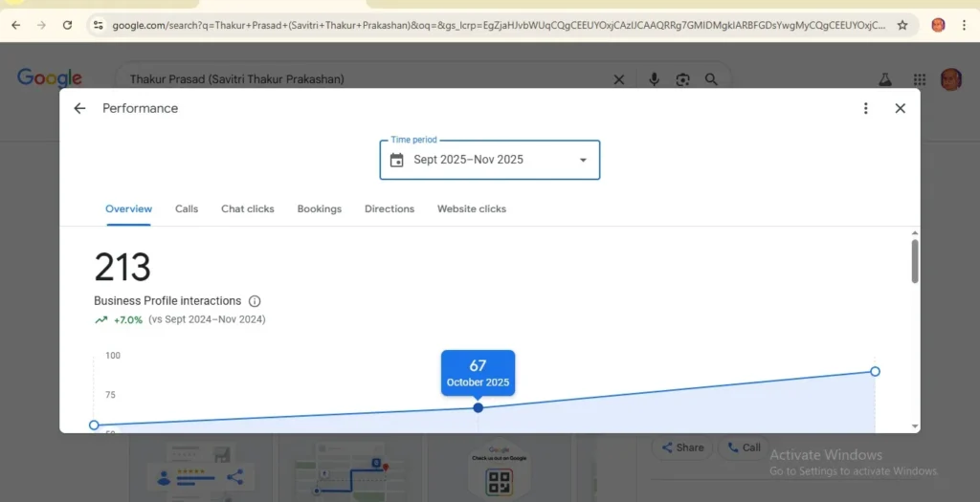Screen dimensions: 980x502
Task: Go back from Performance panel with arrow
Action: click(x=79, y=108)
